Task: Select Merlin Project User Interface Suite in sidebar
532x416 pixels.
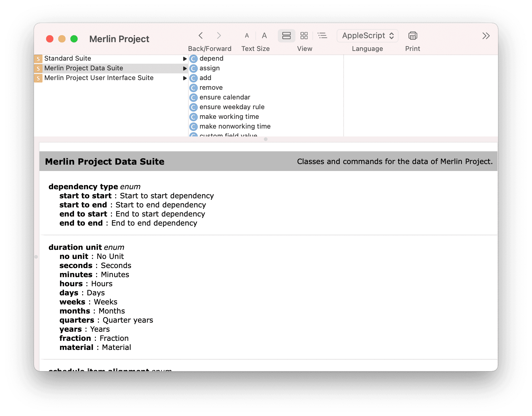Action: (x=99, y=78)
